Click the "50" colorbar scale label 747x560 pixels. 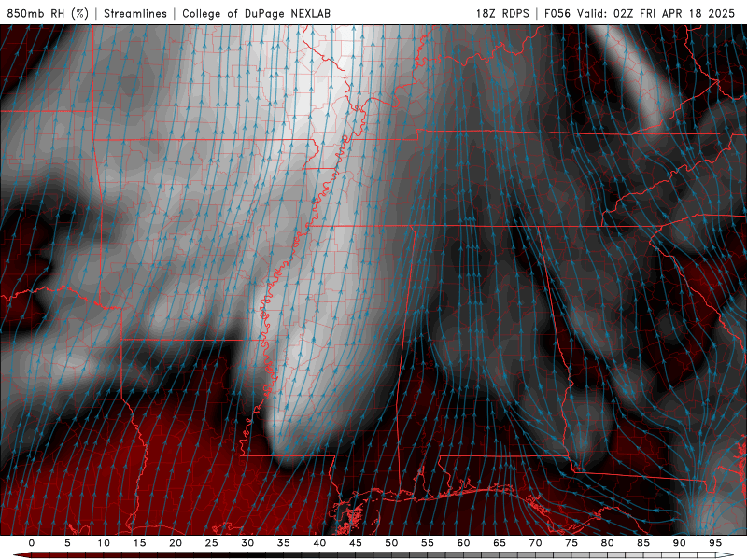(x=391, y=543)
